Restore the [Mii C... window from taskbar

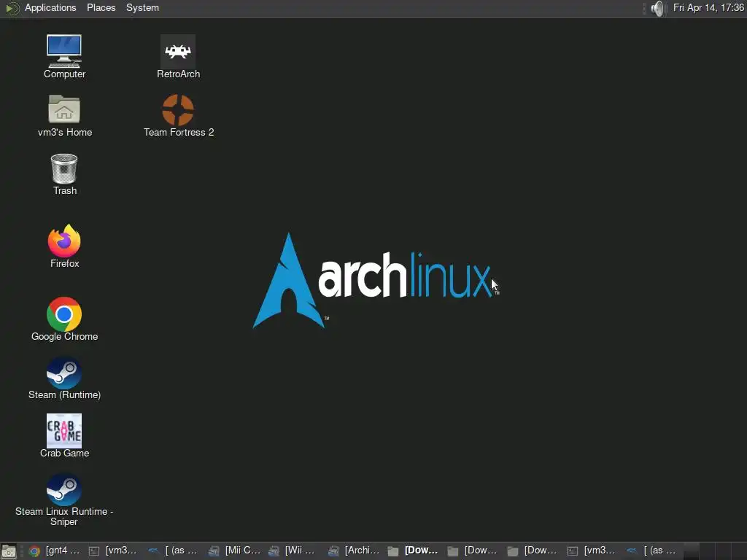236,551
